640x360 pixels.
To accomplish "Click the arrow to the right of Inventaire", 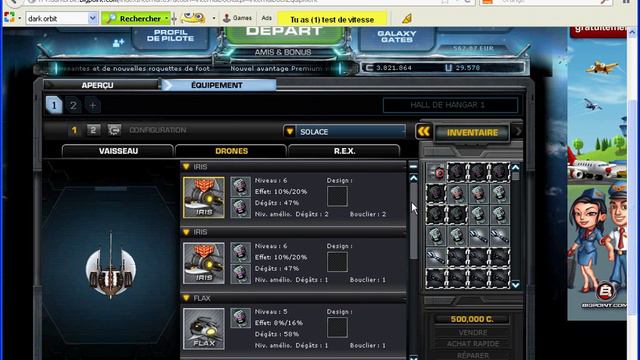I will [x=518, y=131].
